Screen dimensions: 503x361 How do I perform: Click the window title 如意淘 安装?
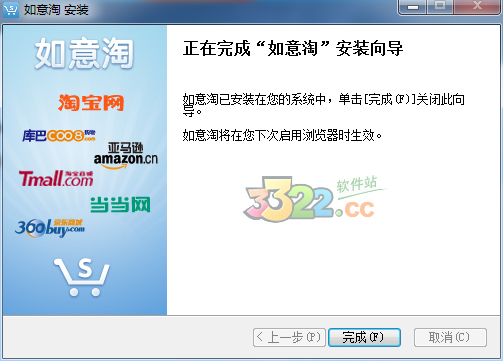point(56,10)
